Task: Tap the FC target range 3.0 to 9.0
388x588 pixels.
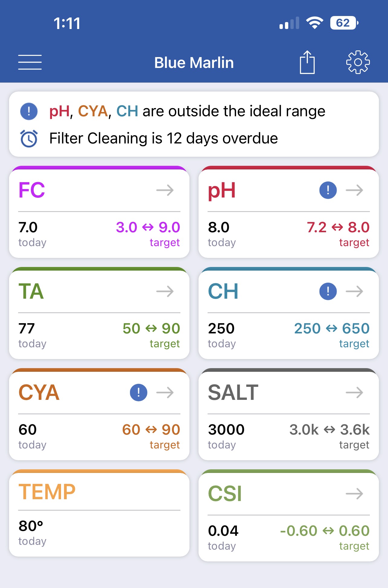Action: coord(148,227)
